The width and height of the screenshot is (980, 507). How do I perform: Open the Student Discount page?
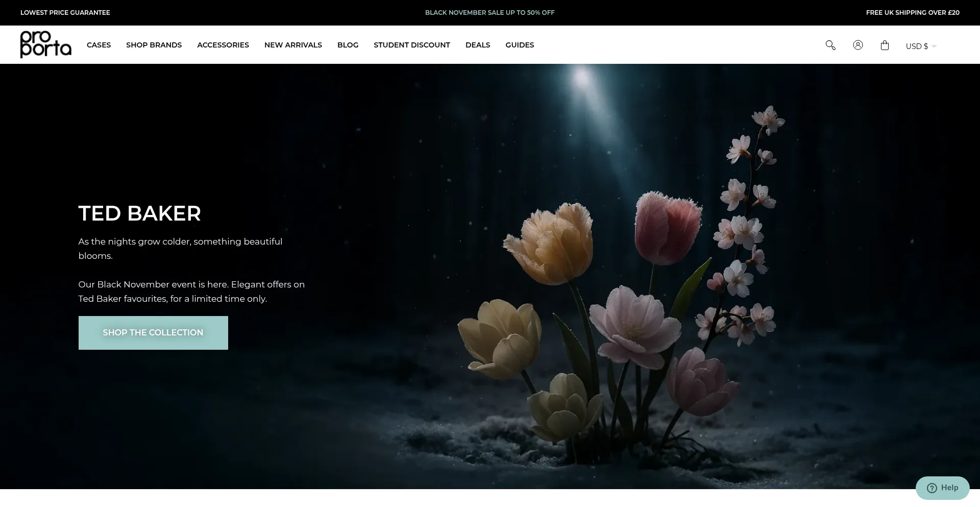tap(411, 45)
